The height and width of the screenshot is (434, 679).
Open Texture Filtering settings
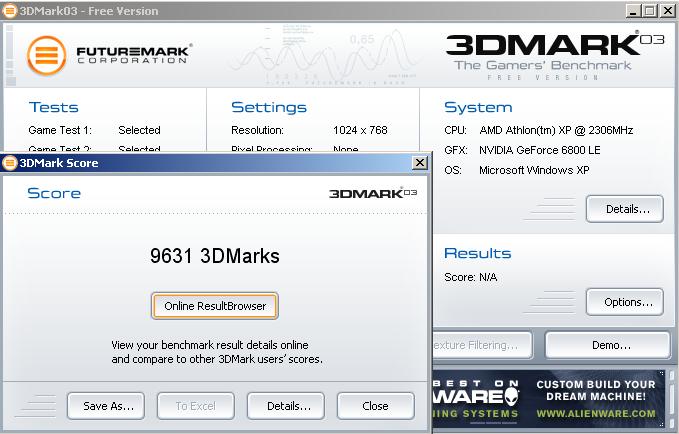(x=482, y=345)
